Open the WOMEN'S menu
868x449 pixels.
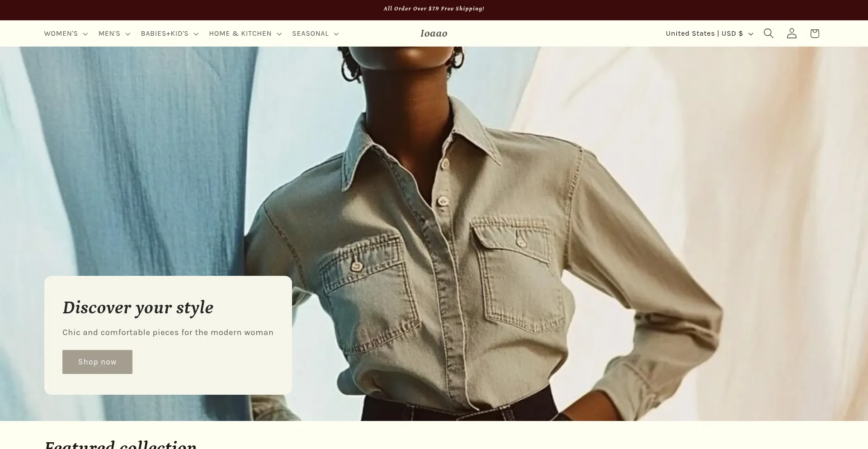[61, 33]
